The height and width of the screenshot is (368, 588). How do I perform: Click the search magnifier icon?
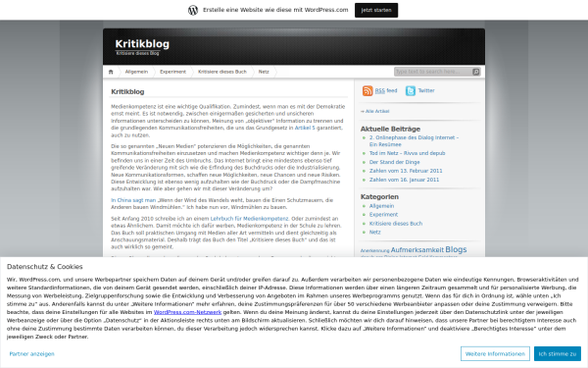coord(476,72)
